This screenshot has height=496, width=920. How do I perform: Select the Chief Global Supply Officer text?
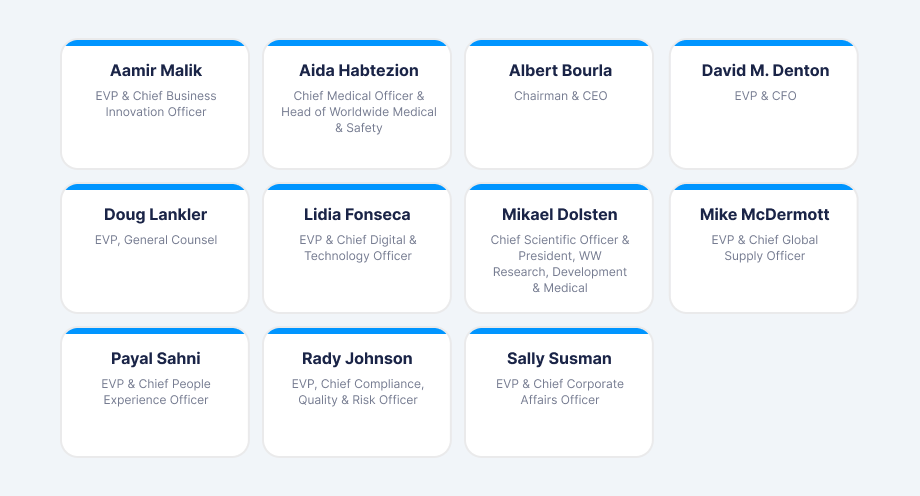tap(764, 248)
